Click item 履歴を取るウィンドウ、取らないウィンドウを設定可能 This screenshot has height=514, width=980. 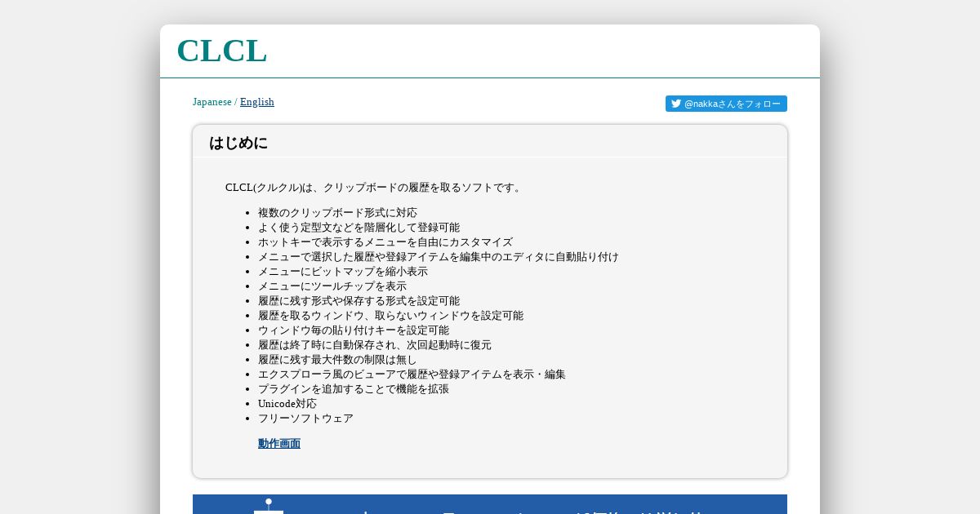pos(390,316)
